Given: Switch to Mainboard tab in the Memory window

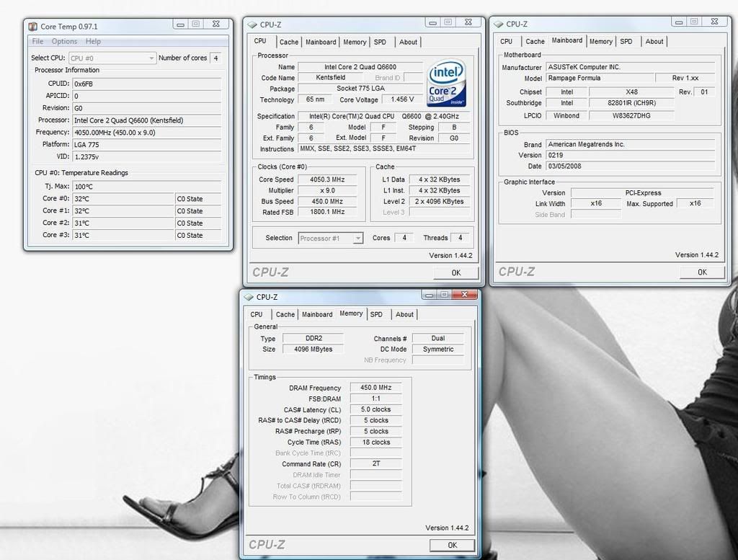Looking at the screenshot, I should point(317,314).
